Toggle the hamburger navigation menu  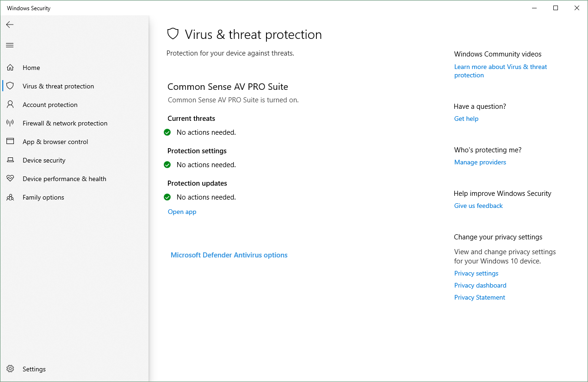(x=10, y=45)
